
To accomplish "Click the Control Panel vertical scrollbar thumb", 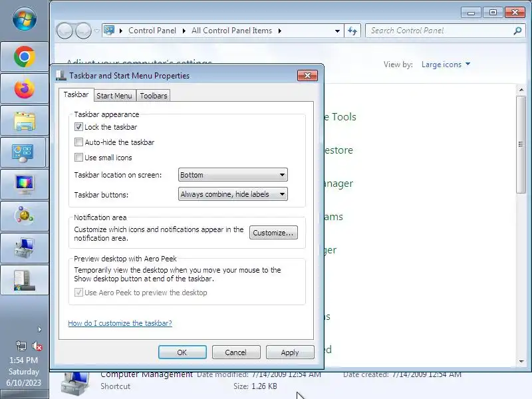I will (x=521, y=144).
